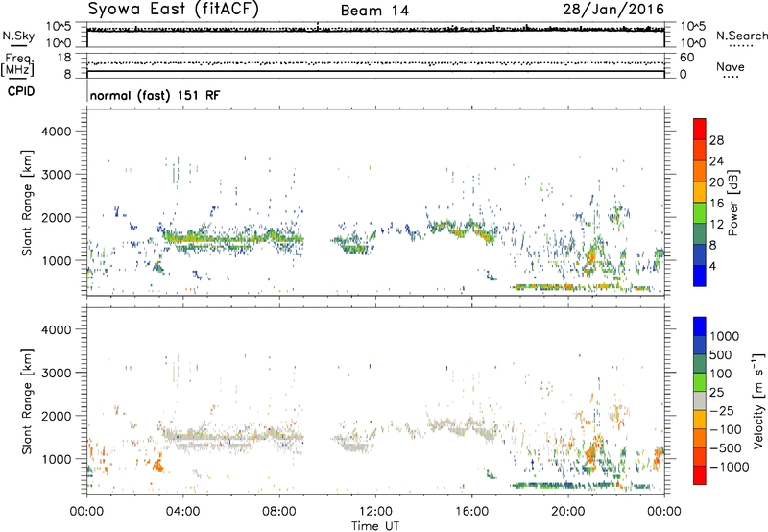This screenshot has width=768, height=532.
Task: Click the '60' Nave axis tick
Action: tap(686, 58)
